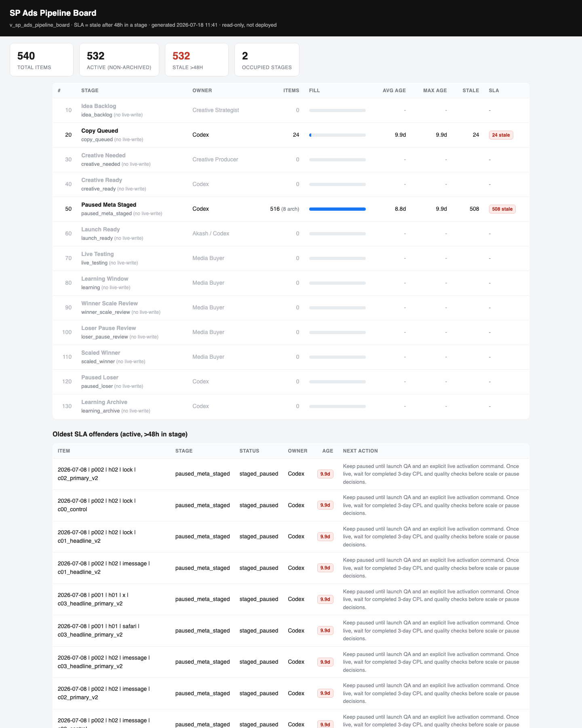582x728 pixels.
Task: Click the Learning Archive stage name
Action: click(104, 402)
